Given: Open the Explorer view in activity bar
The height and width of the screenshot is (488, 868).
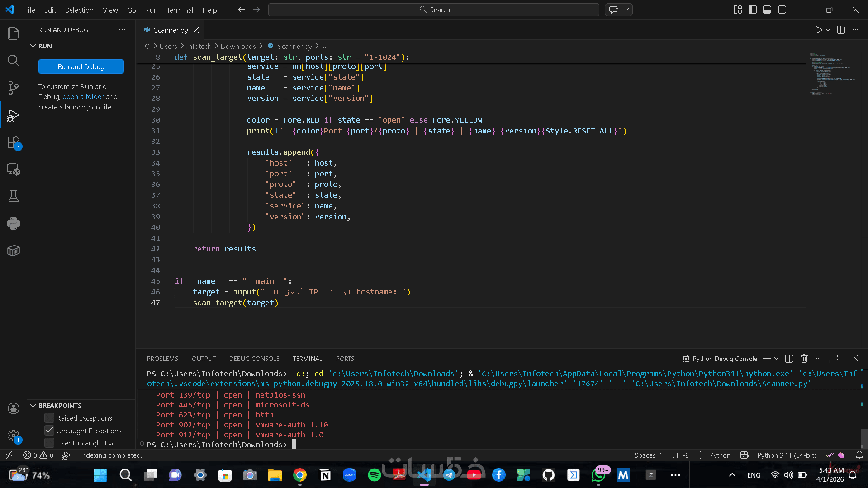Looking at the screenshot, I should point(13,33).
